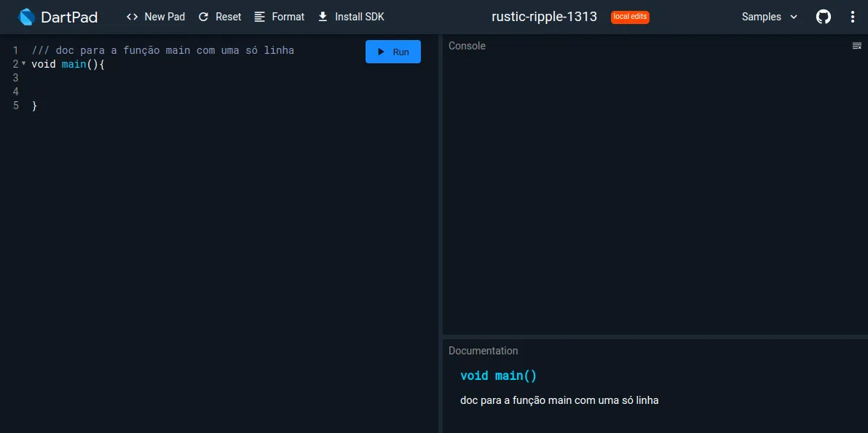Format the code

click(280, 17)
